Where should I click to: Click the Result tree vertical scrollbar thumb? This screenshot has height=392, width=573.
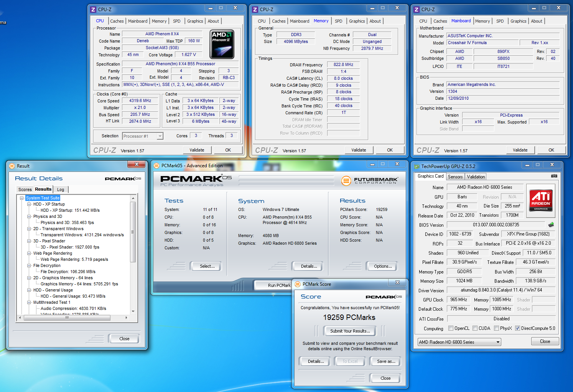(133, 232)
